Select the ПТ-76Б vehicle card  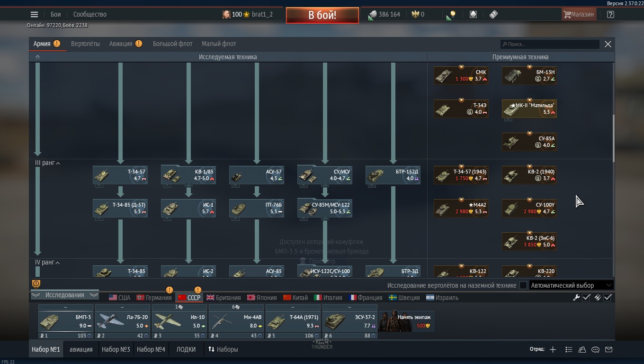click(x=257, y=208)
